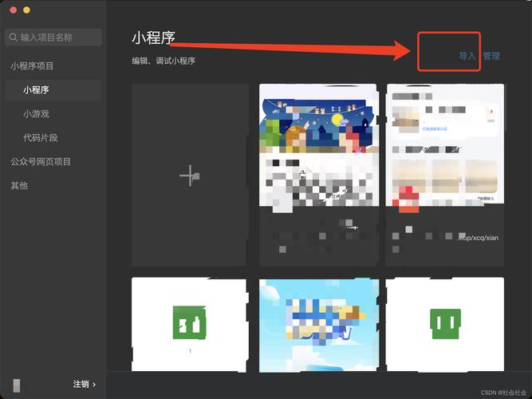Click the 小程序 page heading text
This screenshot has height=399, width=532.
click(x=153, y=38)
